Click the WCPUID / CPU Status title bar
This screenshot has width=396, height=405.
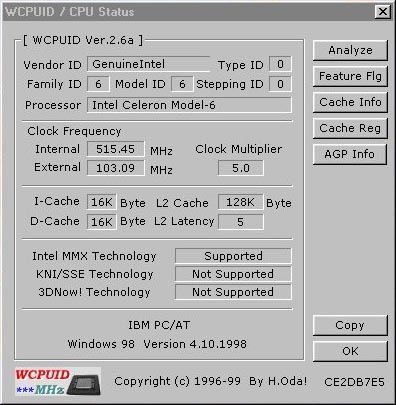pyautogui.click(x=188, y=12)
